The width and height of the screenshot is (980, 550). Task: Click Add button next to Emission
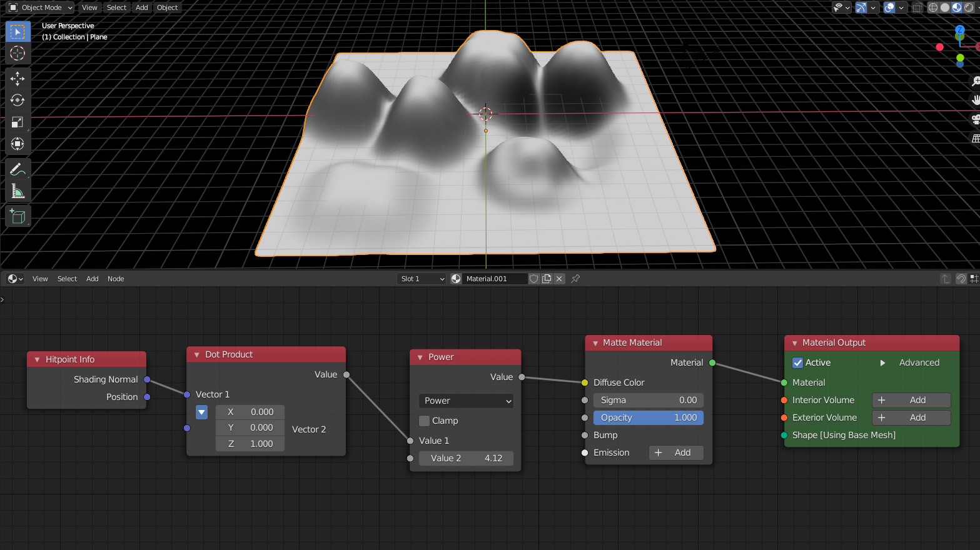[x=676, y=452]
